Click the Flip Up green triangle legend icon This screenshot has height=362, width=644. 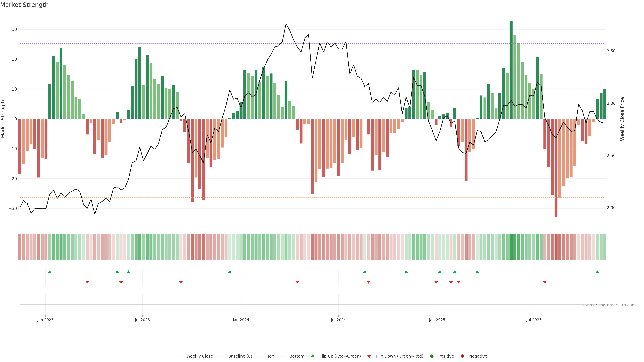click(312, 356)
